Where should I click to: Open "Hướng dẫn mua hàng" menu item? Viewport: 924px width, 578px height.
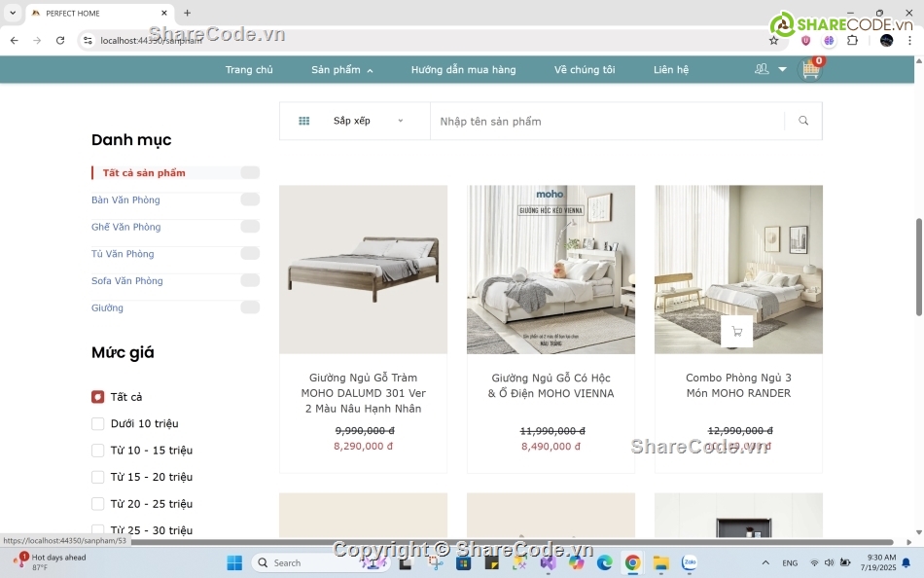(x=463, y=70)
